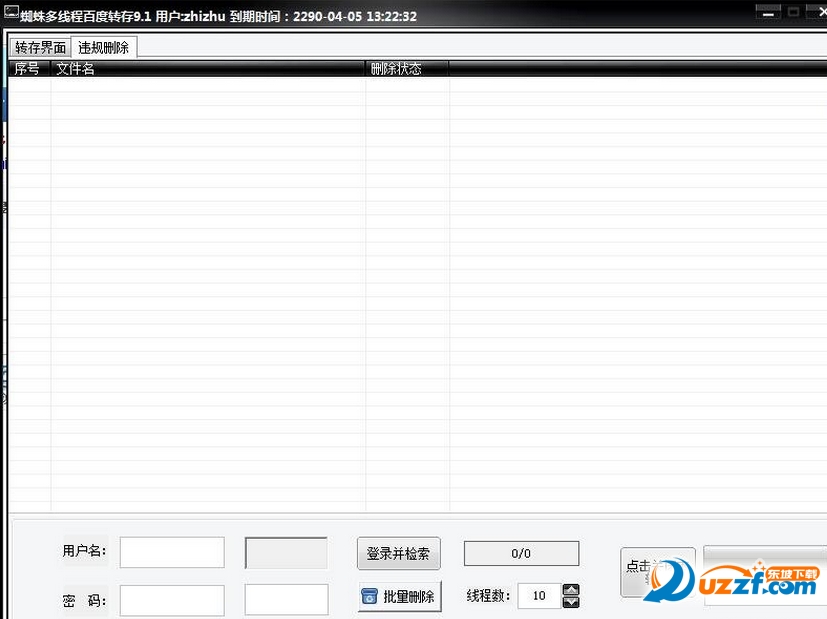Click the 登录并检索 button
827x619 pixels.
(x=398, y=553)
